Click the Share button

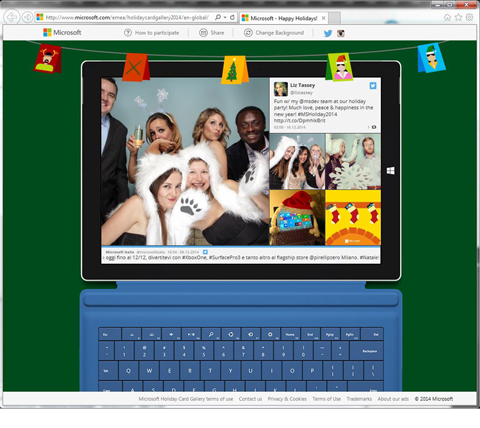pos(212,33)
